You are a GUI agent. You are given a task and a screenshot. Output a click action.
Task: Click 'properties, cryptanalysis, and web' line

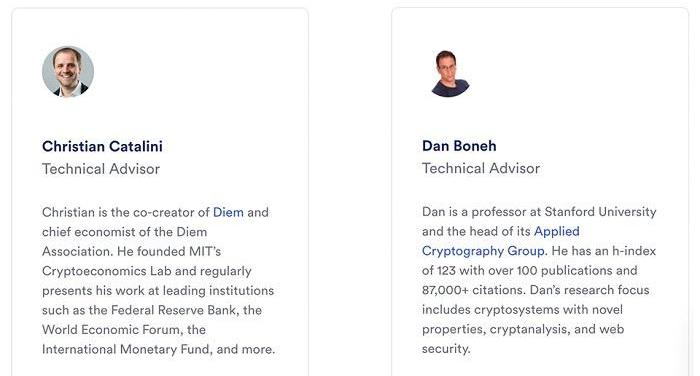[523, 329]
